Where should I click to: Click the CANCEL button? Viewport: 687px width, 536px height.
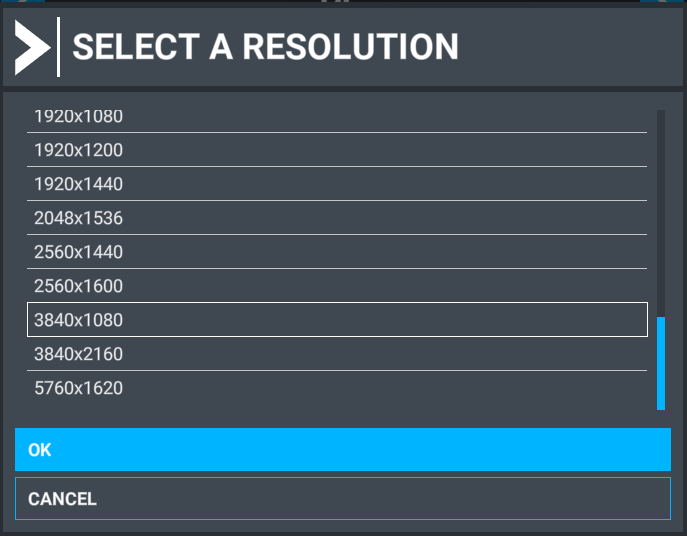coord(342,498)
